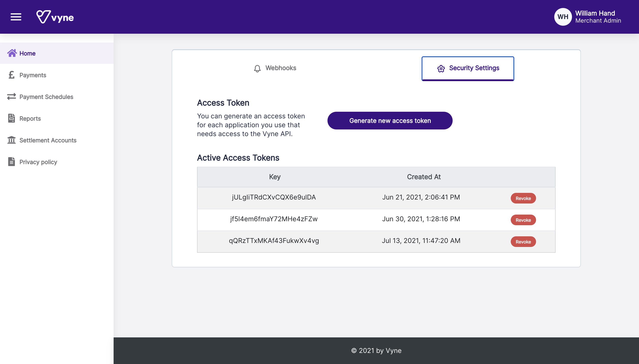Click the Privacy policy file icon

point(12,162)
